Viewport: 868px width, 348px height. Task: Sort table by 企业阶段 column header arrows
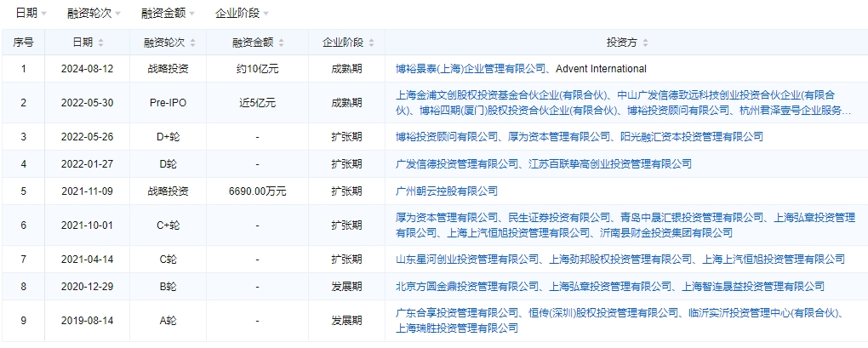click(371, 43)
